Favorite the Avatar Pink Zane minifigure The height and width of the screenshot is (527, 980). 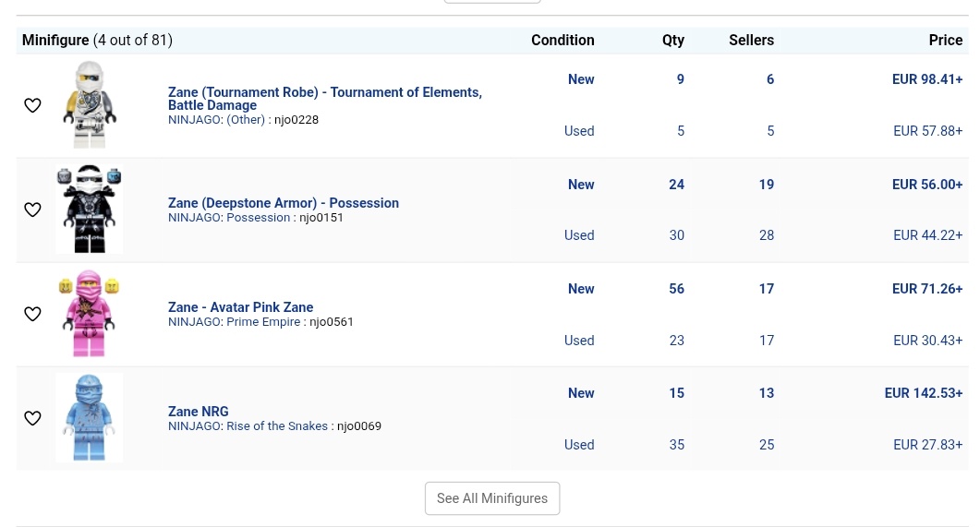tap(32, 314)
